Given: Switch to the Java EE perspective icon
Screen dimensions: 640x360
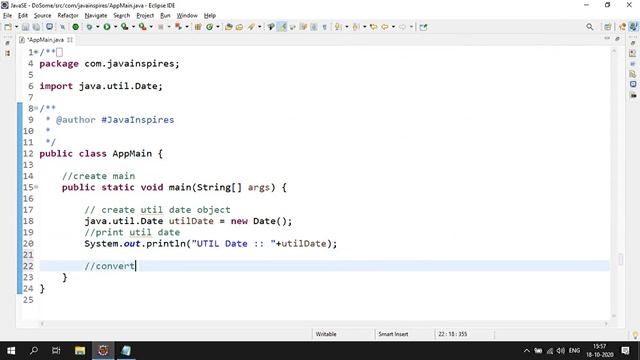Looking at the screenshot, I should click(622, 27).
